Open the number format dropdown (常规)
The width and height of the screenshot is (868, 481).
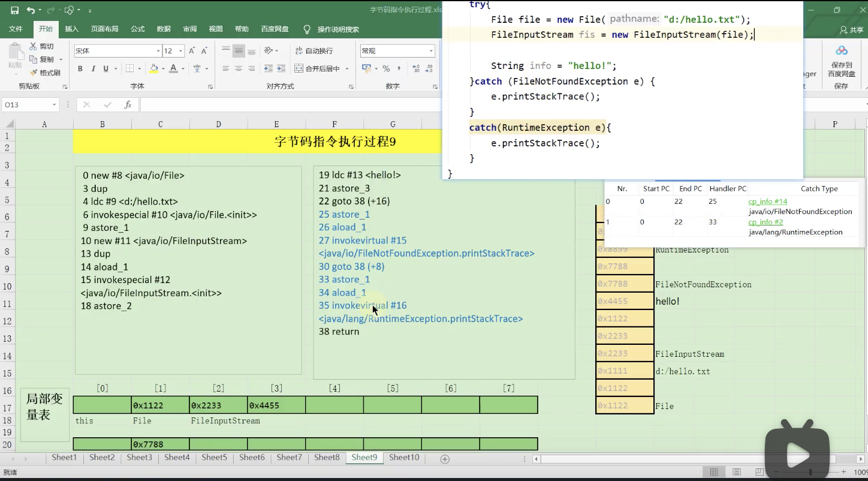tap(431, 51)
